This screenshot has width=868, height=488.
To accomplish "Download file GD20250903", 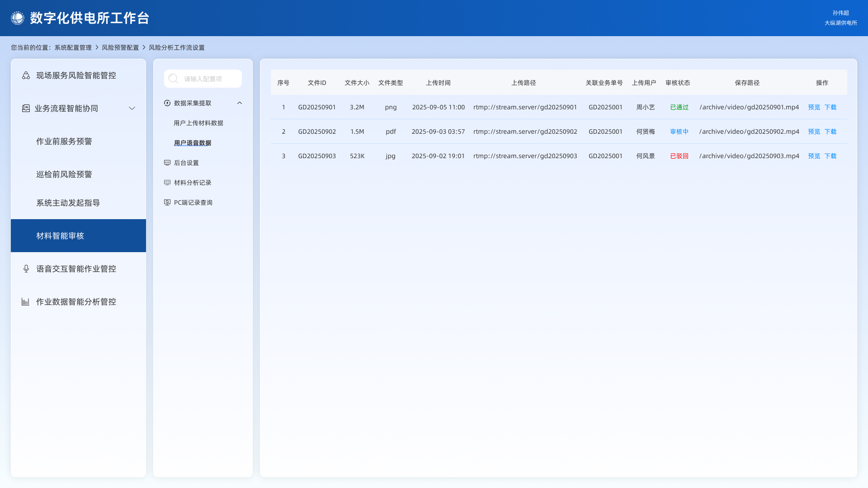I will pyautogui.click(x=830, y=156).
